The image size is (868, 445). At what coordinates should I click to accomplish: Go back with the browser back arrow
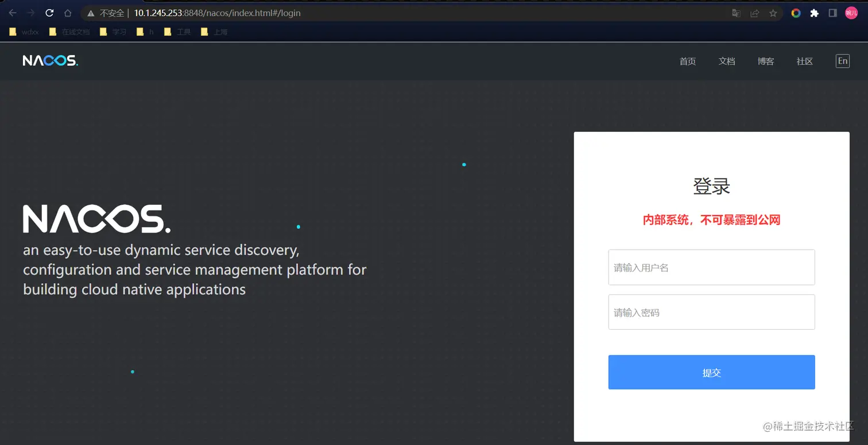[13, 13]
